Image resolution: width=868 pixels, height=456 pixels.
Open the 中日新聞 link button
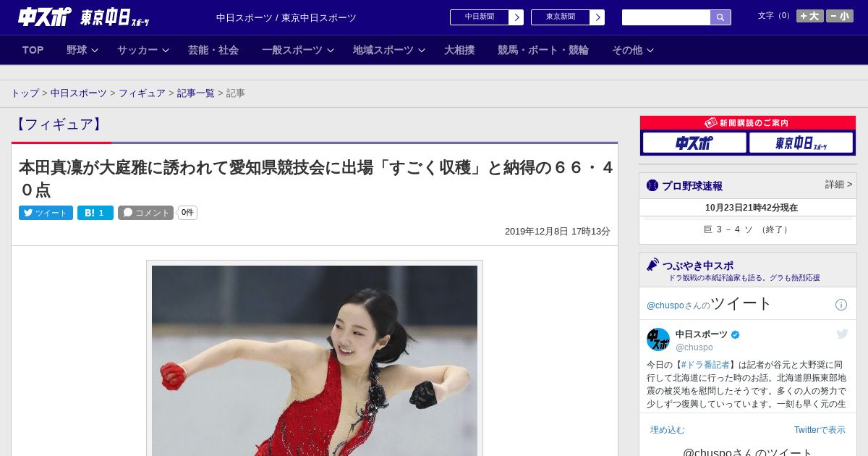tap(480, 17)
